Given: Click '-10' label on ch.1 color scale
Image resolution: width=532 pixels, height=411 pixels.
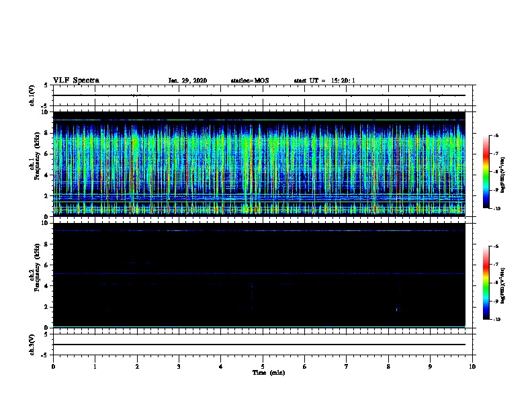Looking at the screenshot, I should click(496, 209).
